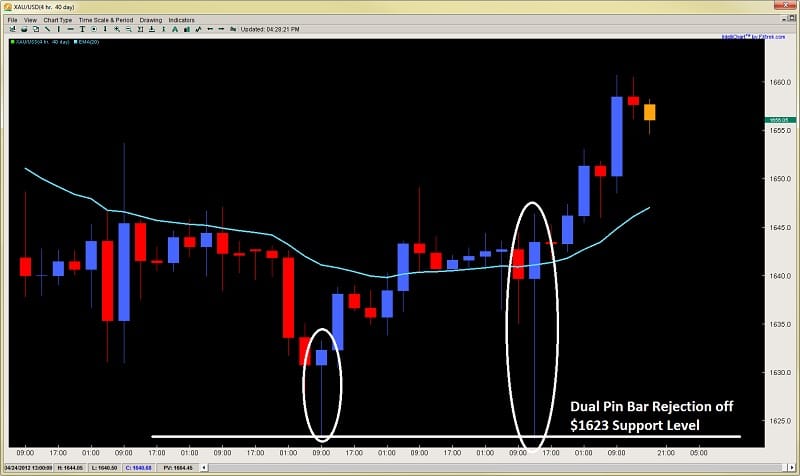Click the first toolbar icon left of the print icon

[12, 29]
